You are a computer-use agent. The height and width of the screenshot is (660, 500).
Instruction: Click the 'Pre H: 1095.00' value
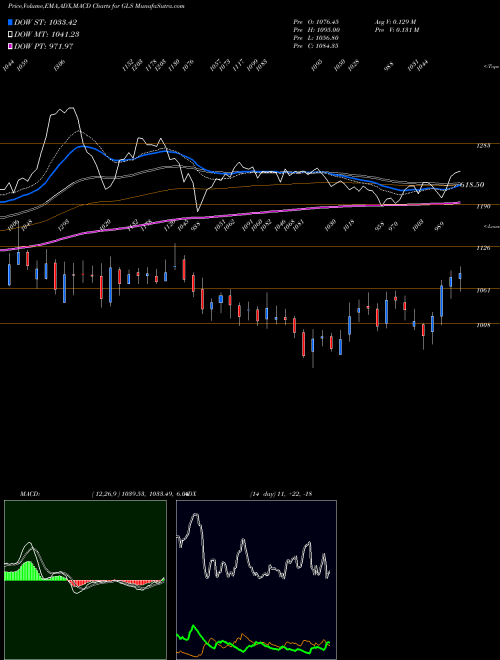coord(316,30)
